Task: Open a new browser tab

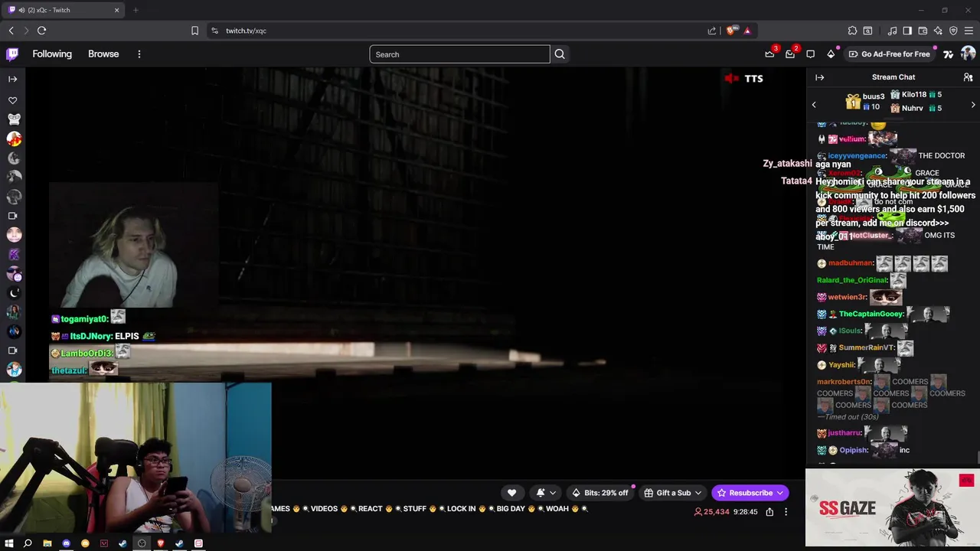Action: tap(136, 10)
